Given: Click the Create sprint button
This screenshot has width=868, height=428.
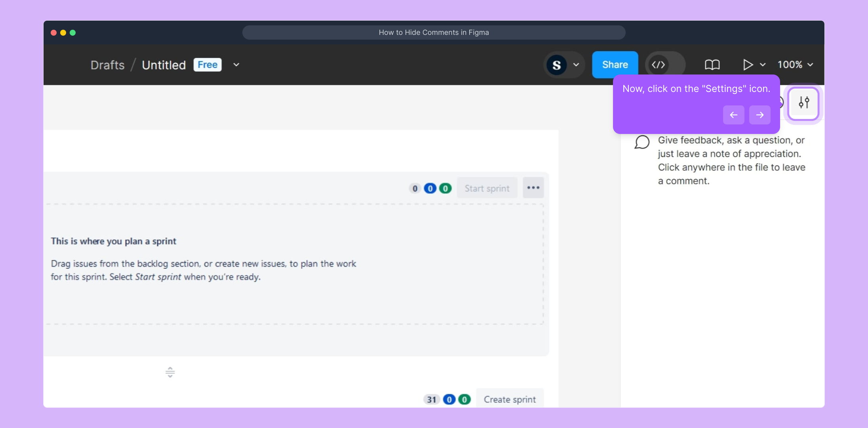Looking at the screenshot, I should [x=510, y=399].
